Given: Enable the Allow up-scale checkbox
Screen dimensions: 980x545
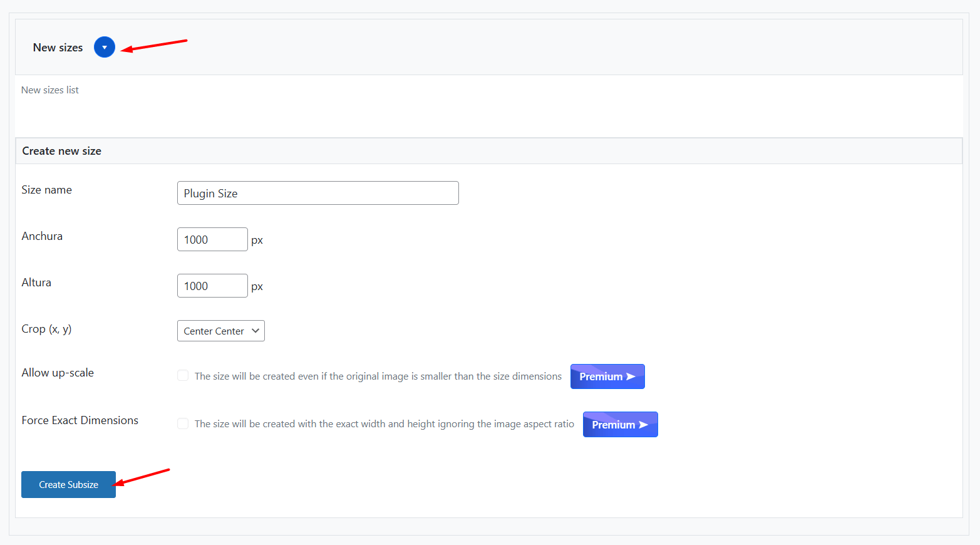Looking at the screenshot, I should [182, 375].
